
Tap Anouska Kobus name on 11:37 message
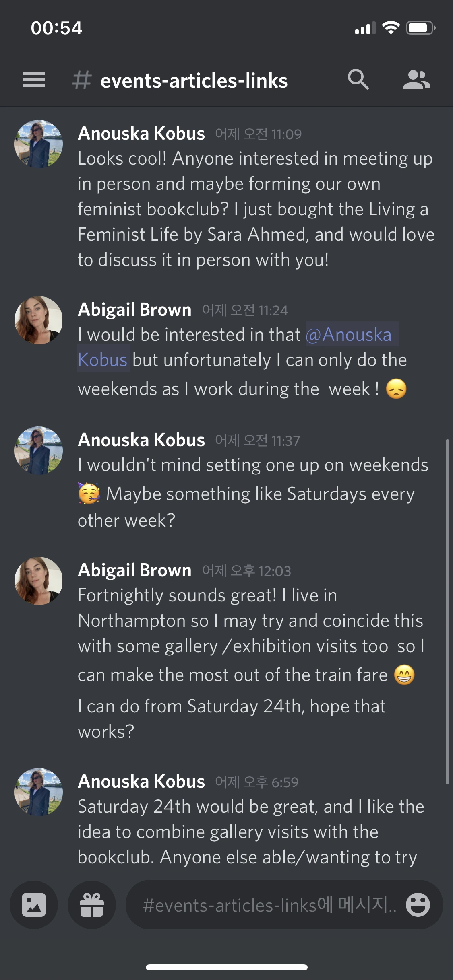pyautogui.click(x=141, y=440)
